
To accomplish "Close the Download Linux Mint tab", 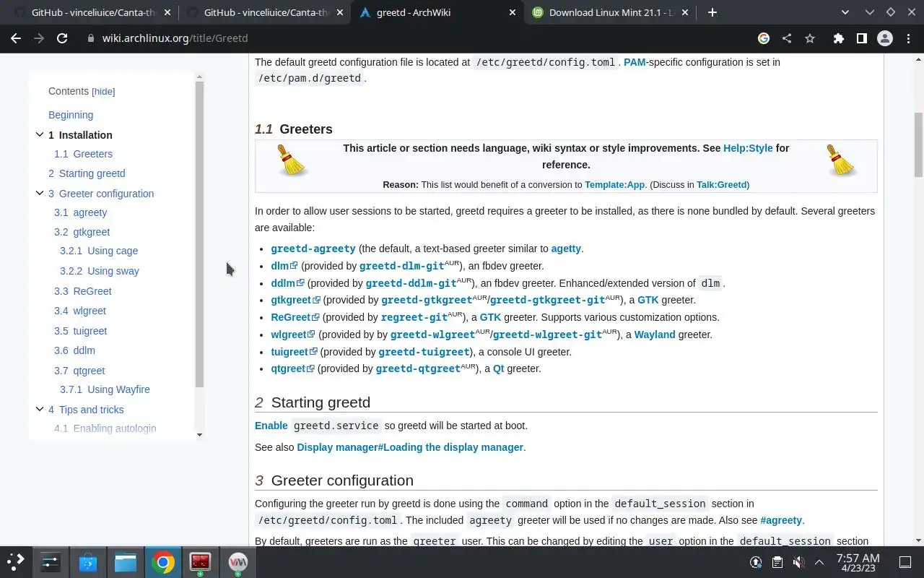I will coord(685,12).
